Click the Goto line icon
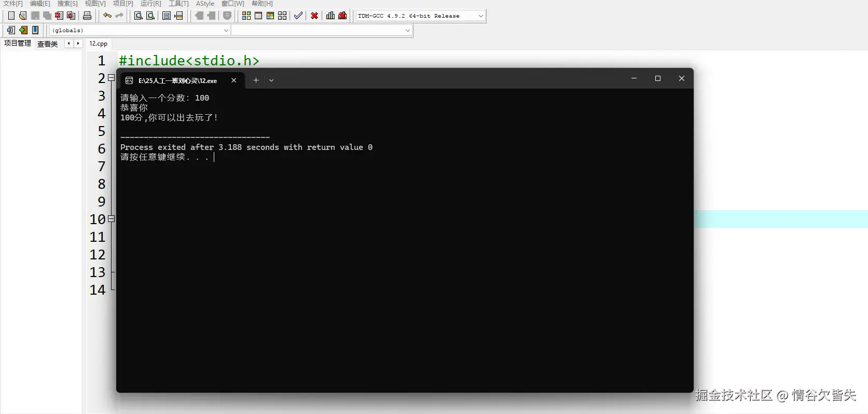The height and width of the screenshot is (414, 868). (179, 16)
